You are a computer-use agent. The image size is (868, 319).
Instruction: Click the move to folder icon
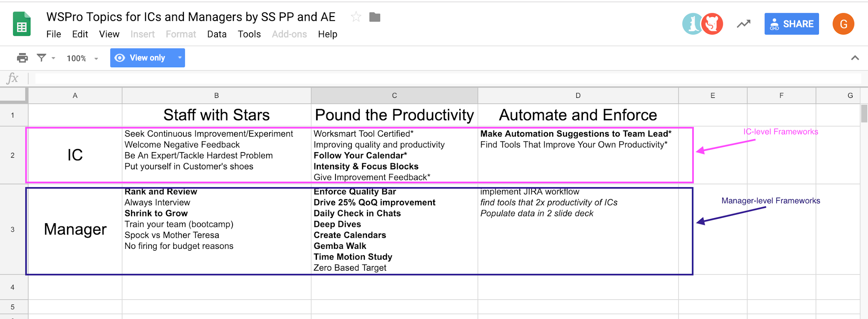coord(375,17)
